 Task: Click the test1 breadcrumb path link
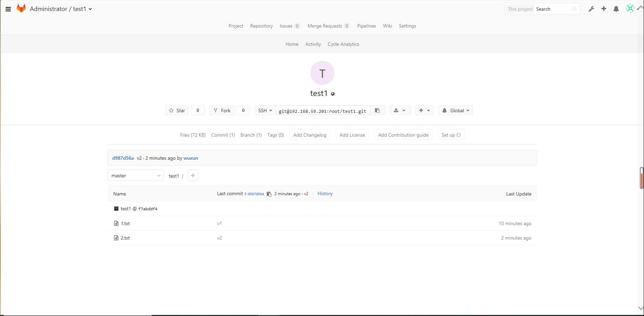coord(174,176)
